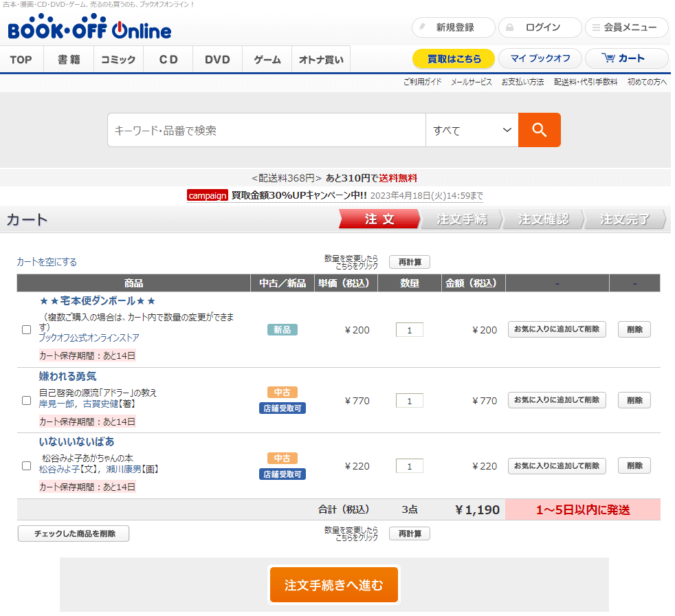This screenshot has width=675, height=616.
Task: Click the yellow 買取はこちら button
Action: [454, 58]
